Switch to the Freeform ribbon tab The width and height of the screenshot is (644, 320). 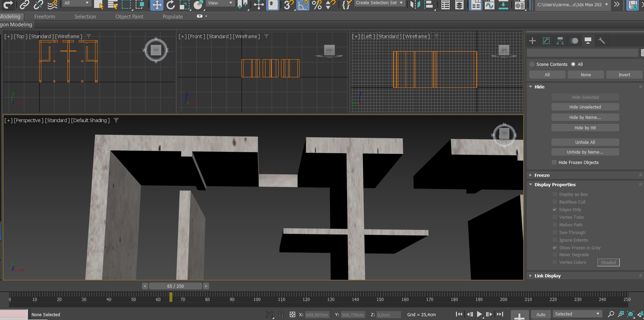(45, 16)
